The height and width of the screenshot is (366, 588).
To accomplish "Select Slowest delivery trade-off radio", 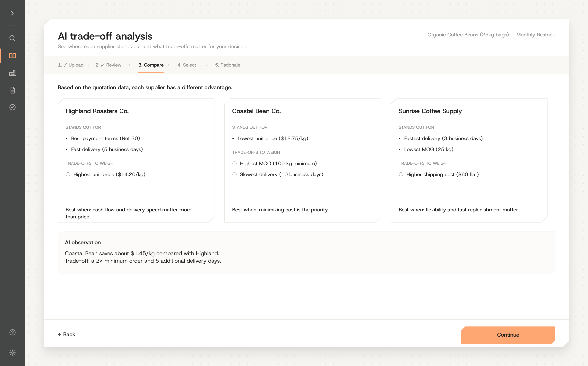I will [235, 174].
